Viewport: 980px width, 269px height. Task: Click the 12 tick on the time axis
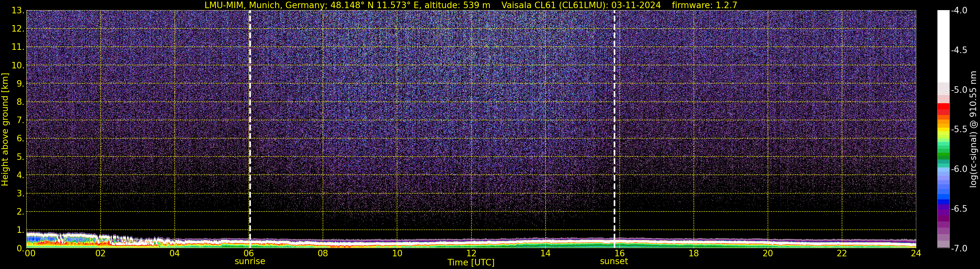click(471, 253)
